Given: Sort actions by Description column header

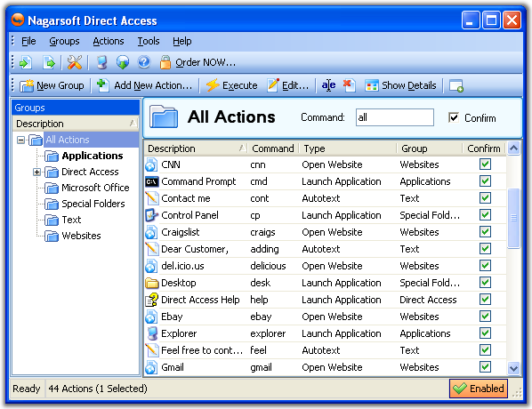Looking at the screenshot, I should [x=196, y=148].
